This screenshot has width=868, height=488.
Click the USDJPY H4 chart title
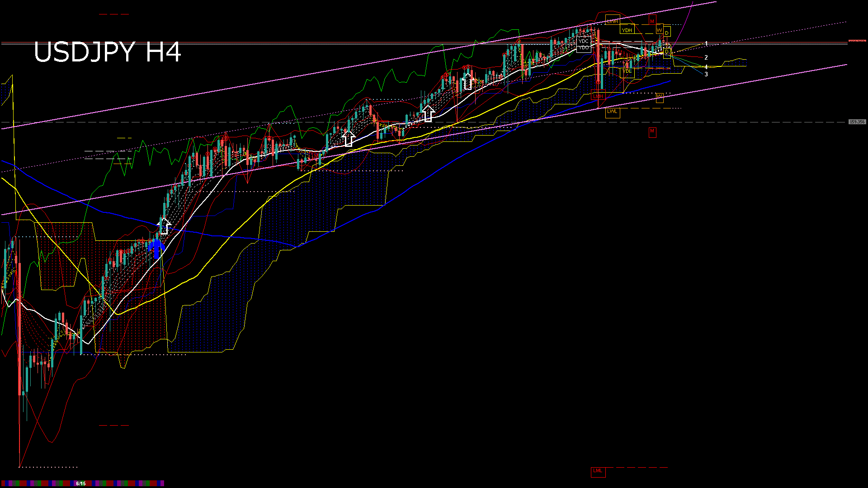107,52
